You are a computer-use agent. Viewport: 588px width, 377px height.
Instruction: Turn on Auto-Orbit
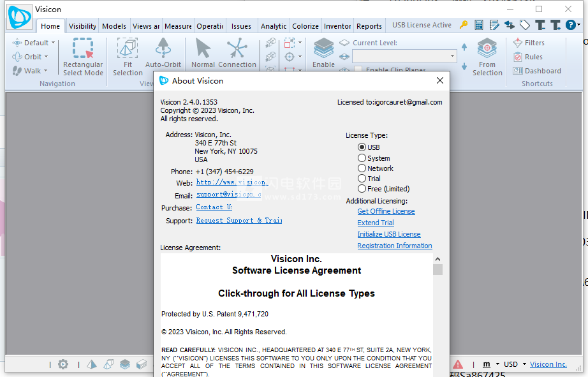click(163, 53)
